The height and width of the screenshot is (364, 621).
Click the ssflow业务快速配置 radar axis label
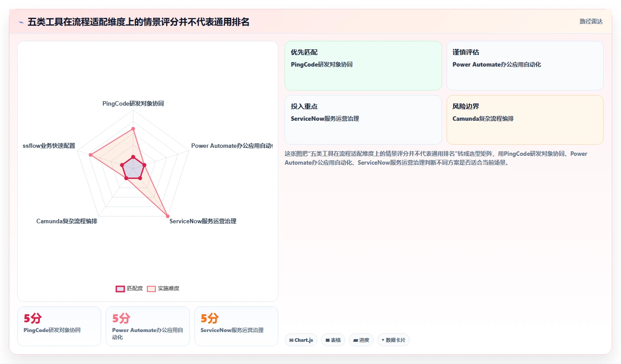pyautogui.click(x=49, y=146)
